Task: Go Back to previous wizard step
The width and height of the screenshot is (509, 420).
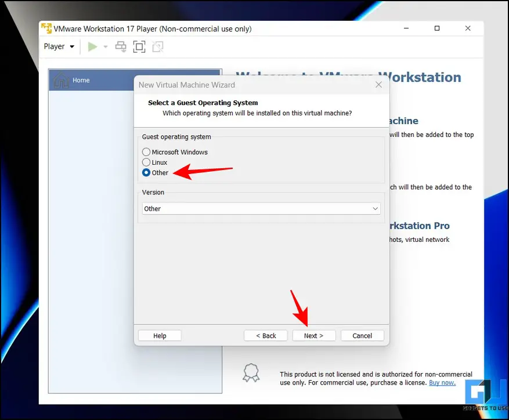Action: [x=266, y=336]
